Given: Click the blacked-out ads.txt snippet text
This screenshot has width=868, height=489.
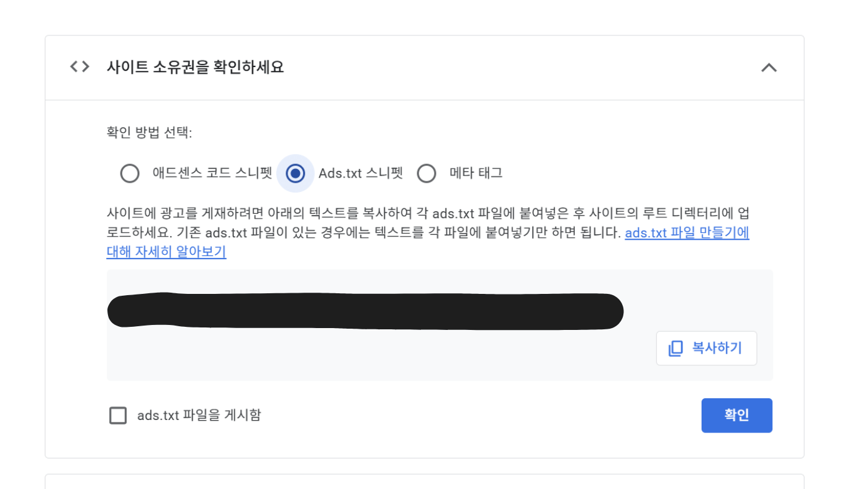Looking at the screenshot, I should point(365,311).
